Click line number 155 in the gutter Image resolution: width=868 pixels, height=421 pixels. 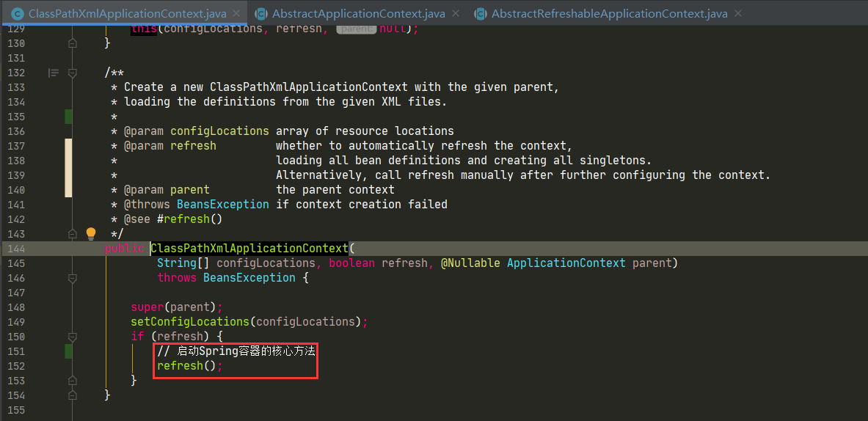click(x=15, y=409)
